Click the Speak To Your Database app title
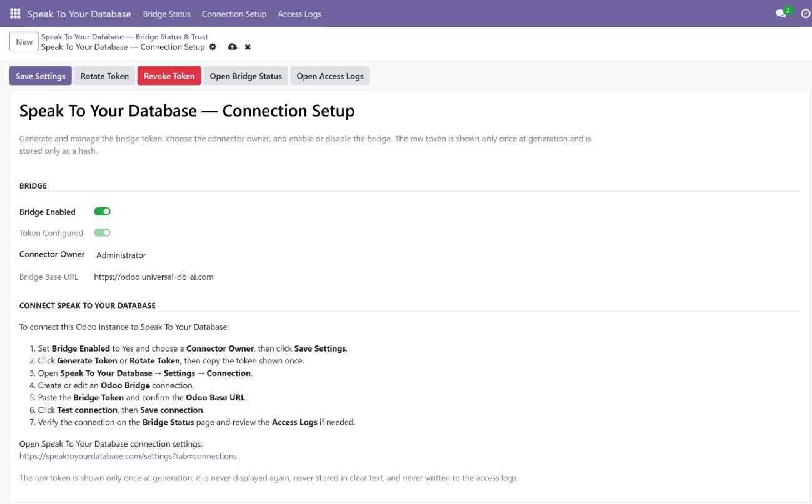The image size is (812, 504). (x=79, y=14)
